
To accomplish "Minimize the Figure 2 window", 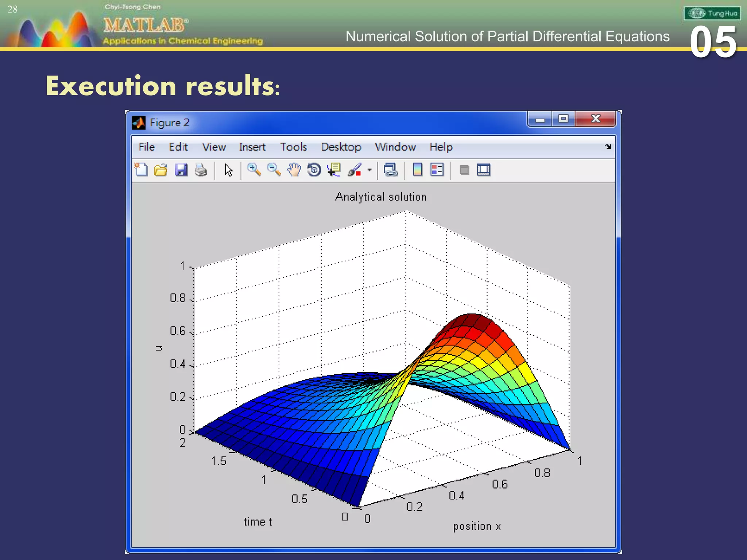I will point(540,119).
